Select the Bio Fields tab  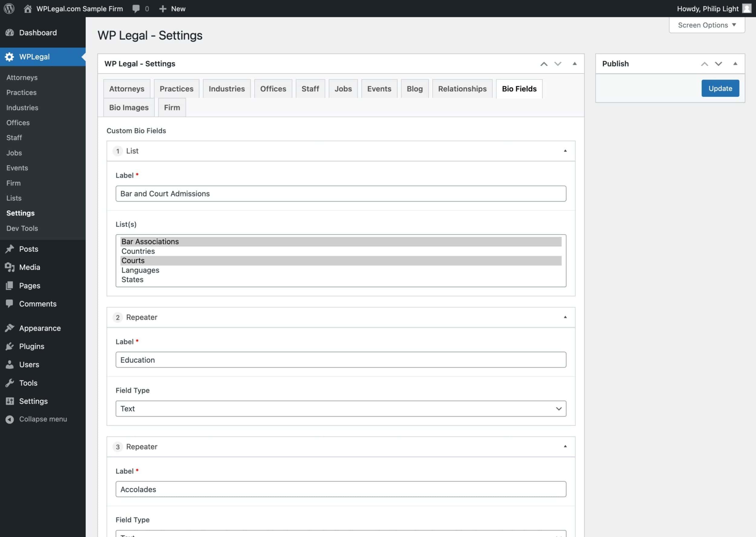(519, 89)
